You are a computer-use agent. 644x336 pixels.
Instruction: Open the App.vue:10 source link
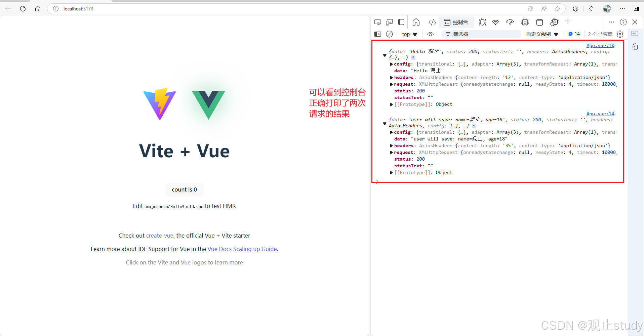pos(600,45)
